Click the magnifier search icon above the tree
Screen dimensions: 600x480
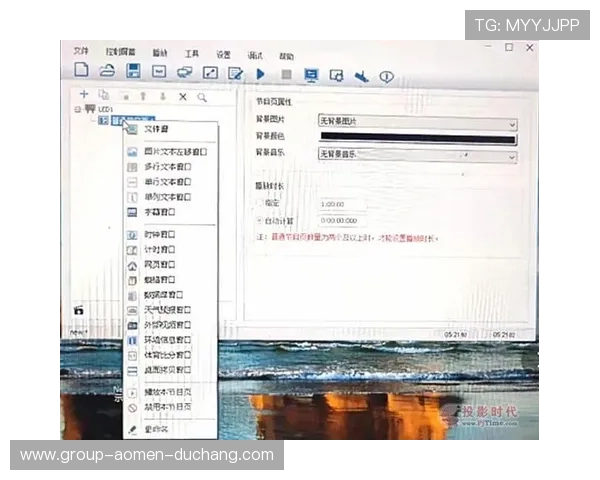pos(202,96)
